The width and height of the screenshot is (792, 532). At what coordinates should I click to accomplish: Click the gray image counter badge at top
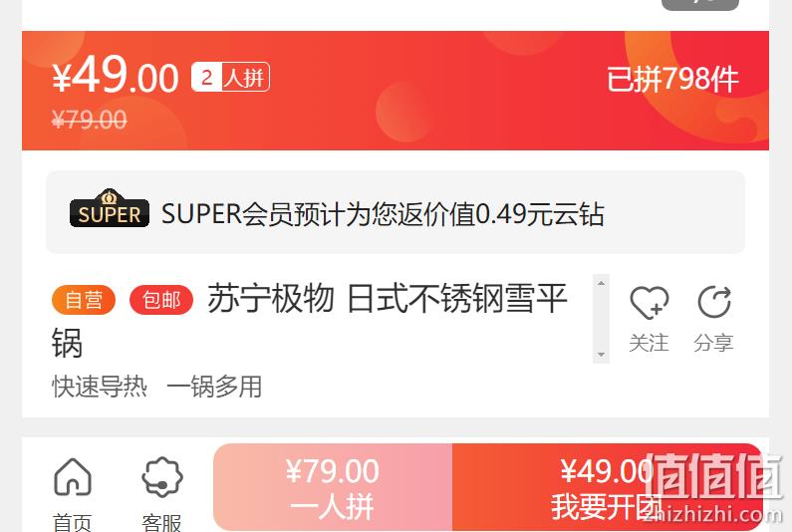700,5
